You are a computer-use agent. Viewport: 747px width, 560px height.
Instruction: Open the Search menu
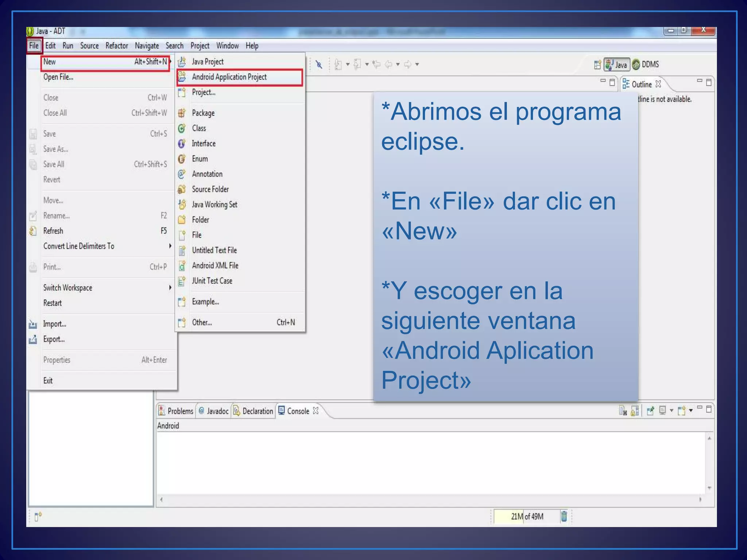pyautogui.click(x=174, y=46)
